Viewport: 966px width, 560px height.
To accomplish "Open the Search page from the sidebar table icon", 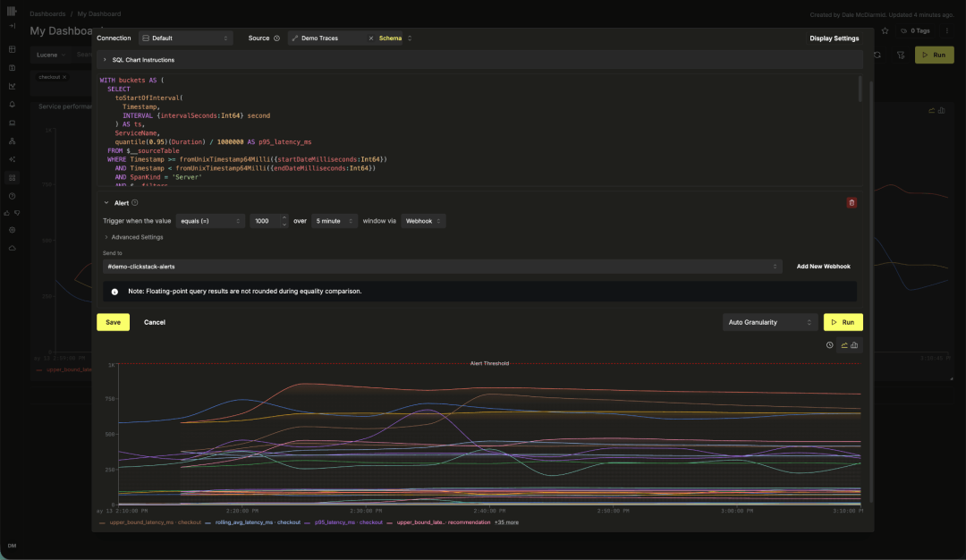I will (x=12, y=49).
